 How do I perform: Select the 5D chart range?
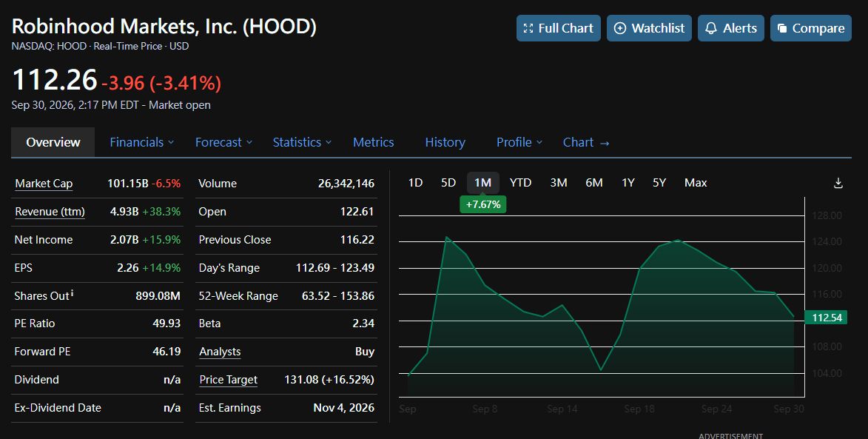(448, 183)
